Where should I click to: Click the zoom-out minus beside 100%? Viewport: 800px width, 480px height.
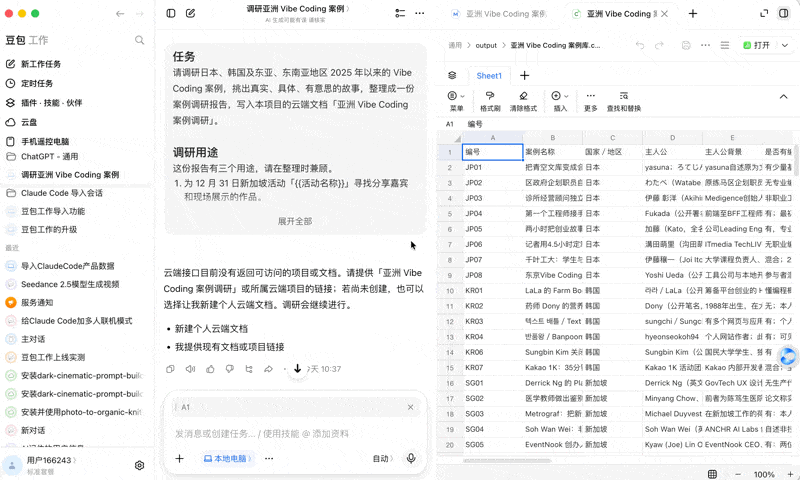point(738,474)
